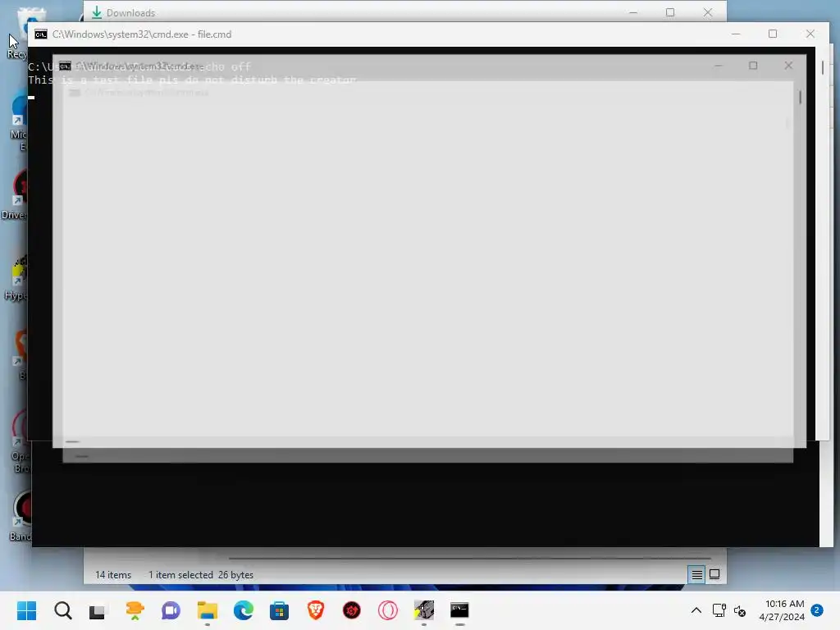
Task: Open Task View from the taskbar
Action: 98,610
